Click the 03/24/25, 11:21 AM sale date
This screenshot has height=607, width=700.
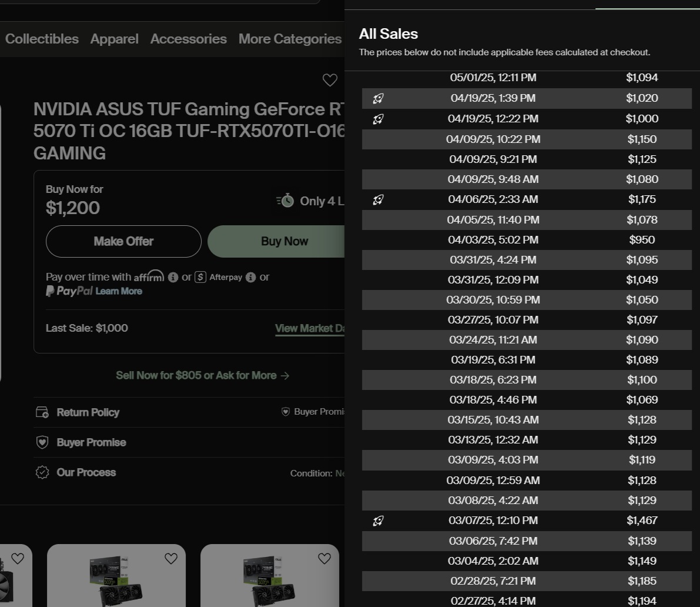click(493, 340)
